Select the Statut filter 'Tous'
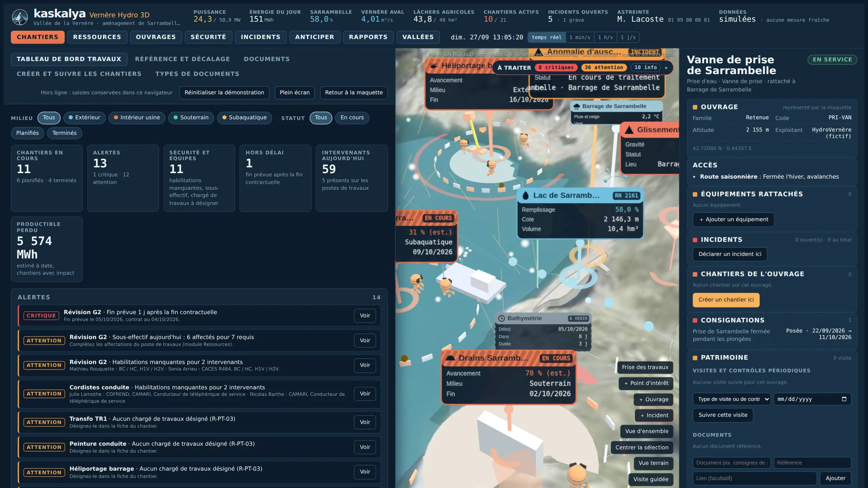 point(321,118)
